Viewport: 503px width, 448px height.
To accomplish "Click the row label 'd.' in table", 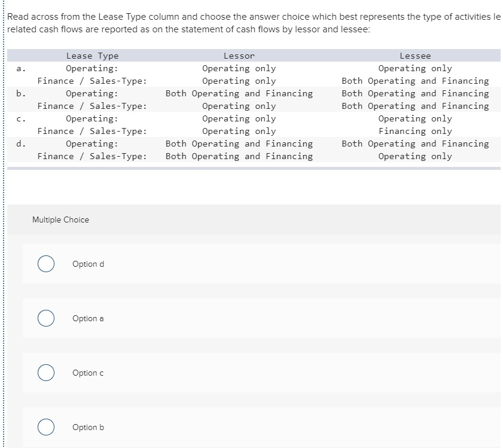I will pyautogui.click(x=21, y=144).
